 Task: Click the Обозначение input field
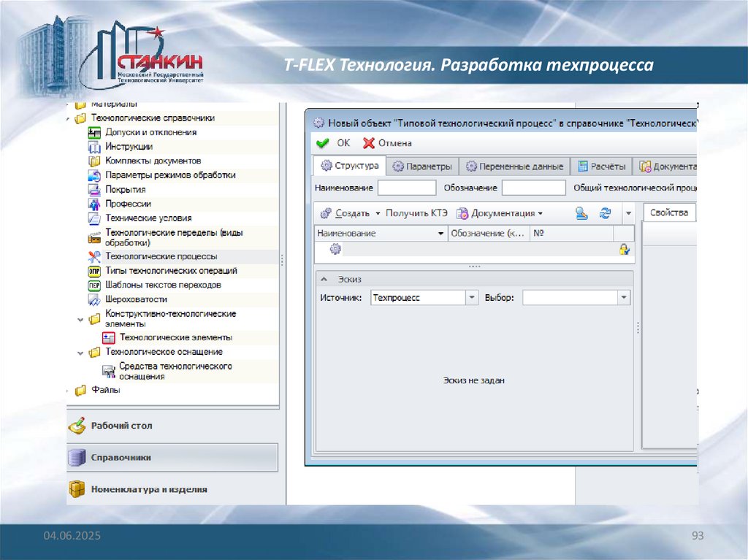534,188
